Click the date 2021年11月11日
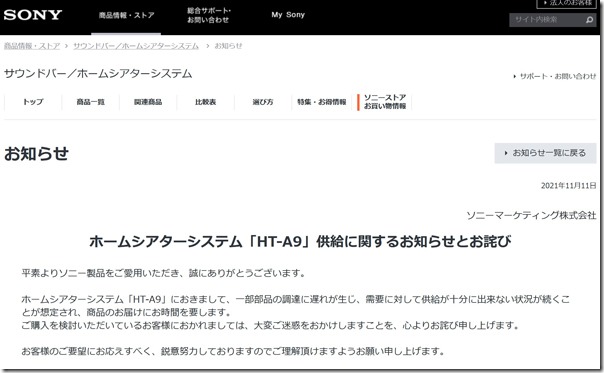 click(x=569, y=186)
